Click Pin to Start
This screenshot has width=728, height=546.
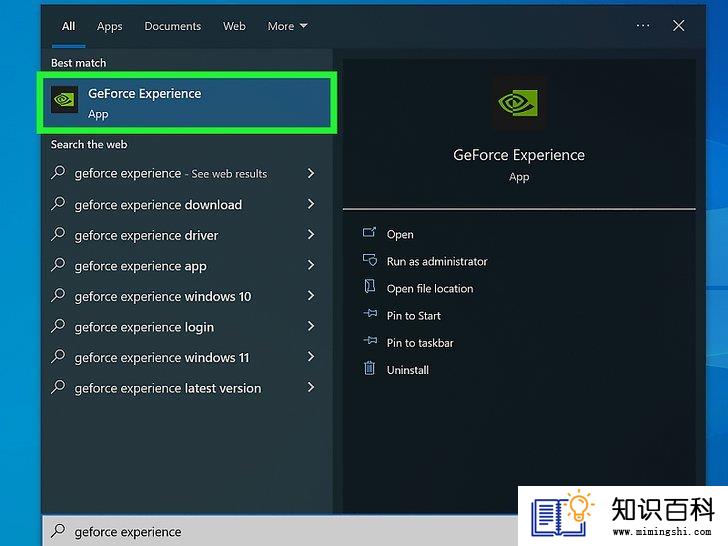point(414,316)
